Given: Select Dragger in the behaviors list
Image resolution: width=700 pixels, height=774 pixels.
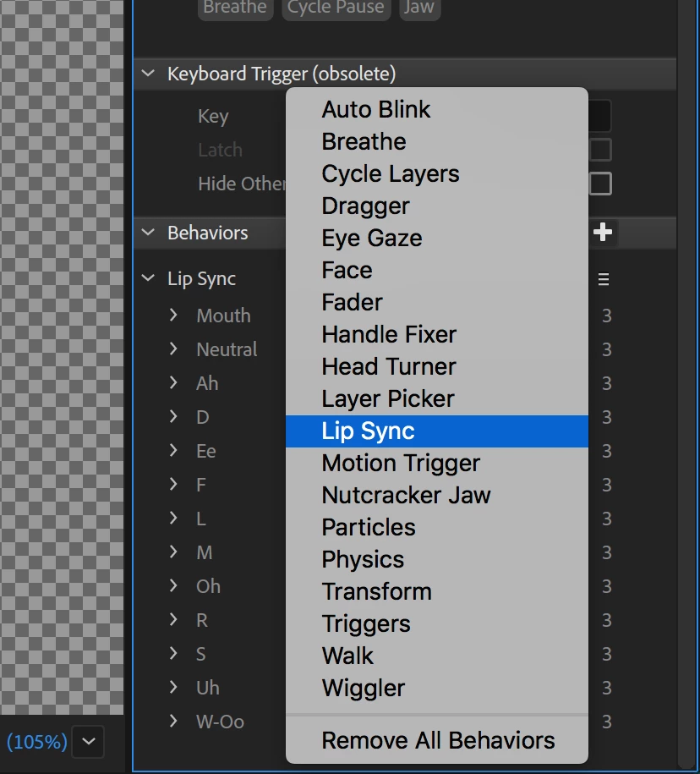Looking at the screenshot, I should pos(436,206).
